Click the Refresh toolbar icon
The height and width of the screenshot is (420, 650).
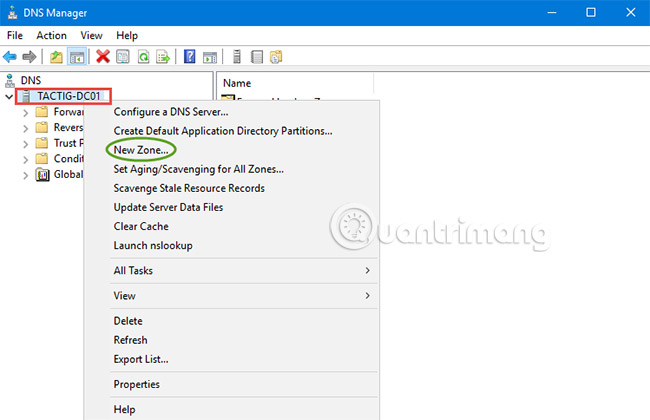143,56
